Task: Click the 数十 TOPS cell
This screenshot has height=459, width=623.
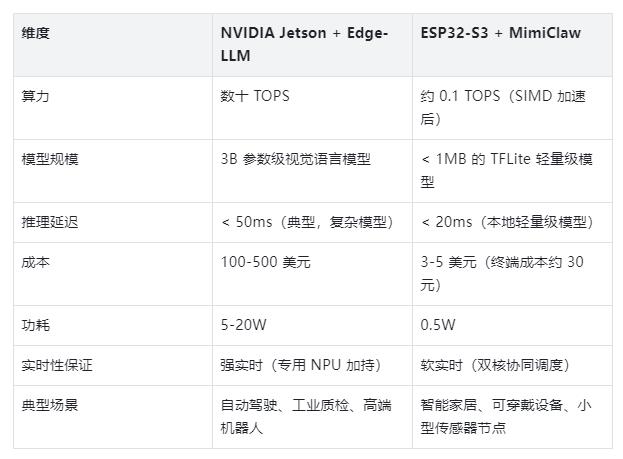Action: click(x=255, y=97)
